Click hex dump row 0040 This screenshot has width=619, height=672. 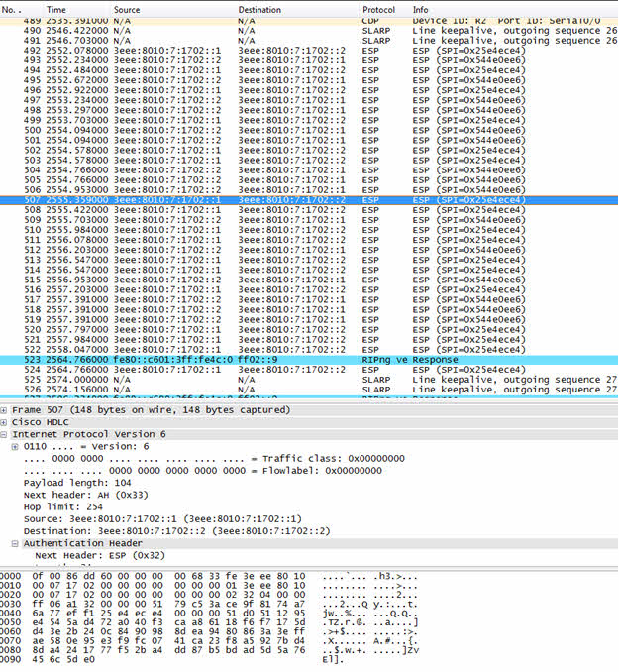point(210,614)
